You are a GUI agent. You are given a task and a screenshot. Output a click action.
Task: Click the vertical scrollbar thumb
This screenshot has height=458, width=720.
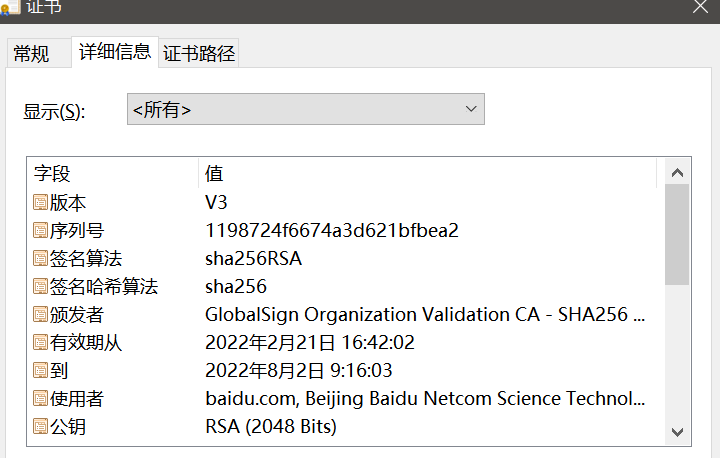[x=677, y=235]
